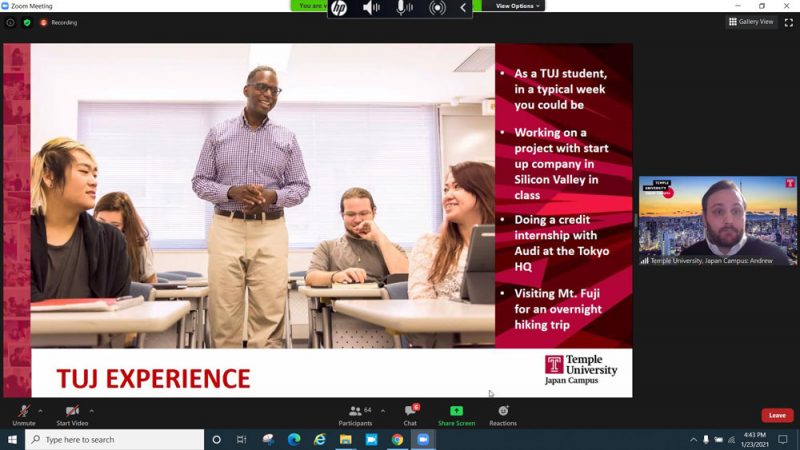
Task: Click the green Share Screen button
Action: [457, 415]
